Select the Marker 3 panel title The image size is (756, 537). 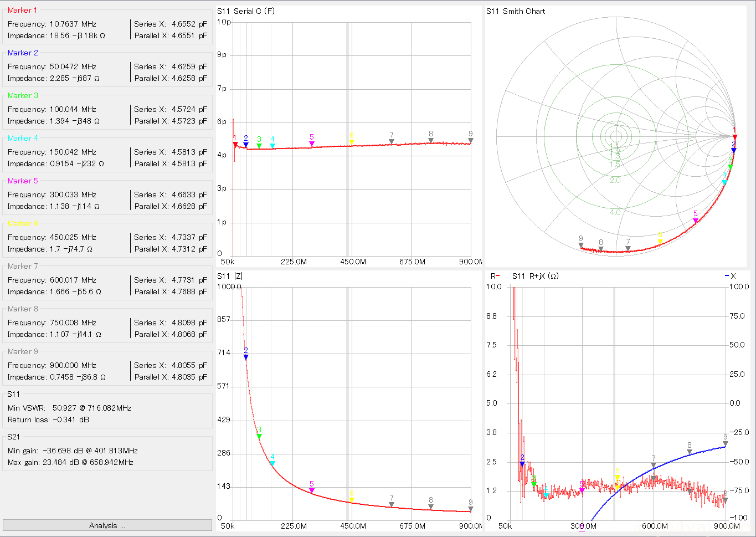(x=23, y=95)
